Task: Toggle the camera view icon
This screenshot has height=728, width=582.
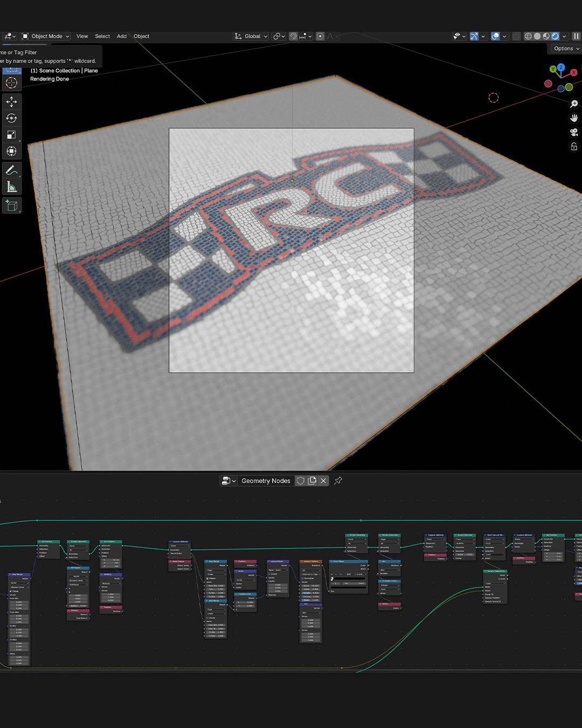Action: click(574, 132)
